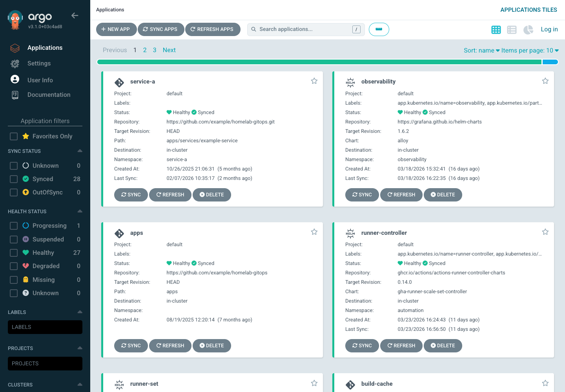Click the Helm icon of observability

tap(350, 82)
